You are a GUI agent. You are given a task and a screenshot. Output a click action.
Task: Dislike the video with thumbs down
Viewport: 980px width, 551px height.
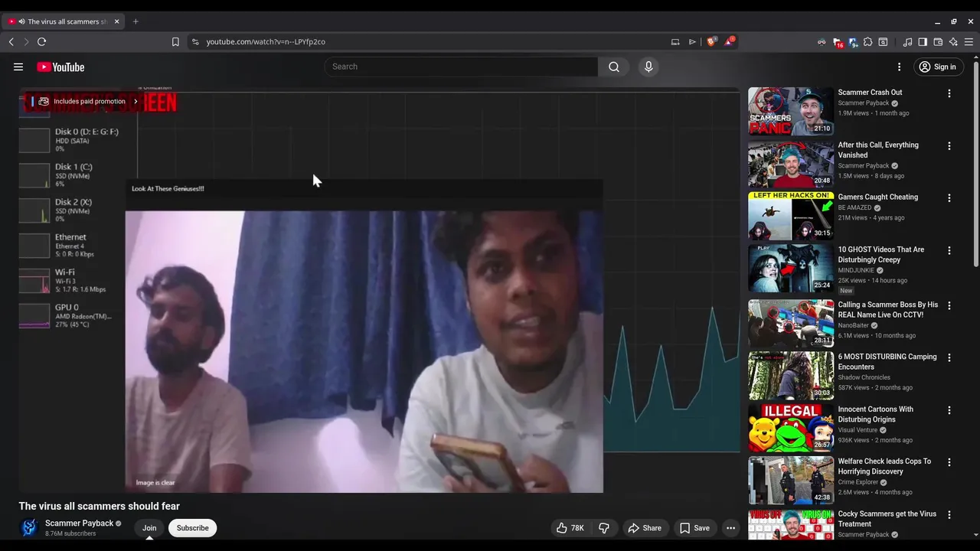[x=604, y=528]
